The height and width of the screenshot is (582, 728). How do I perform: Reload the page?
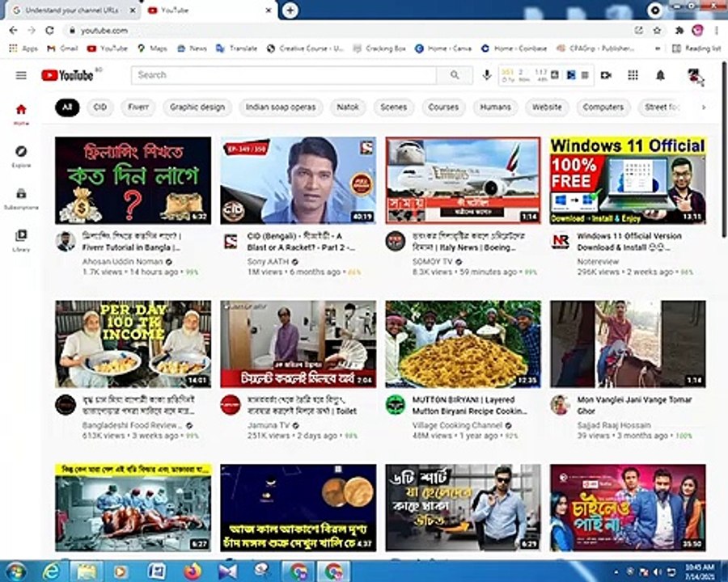tap(49, 31)
